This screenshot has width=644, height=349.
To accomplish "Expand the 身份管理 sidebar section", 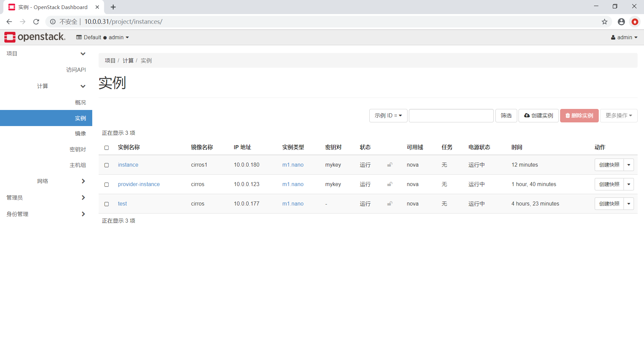I will (46, 214).
